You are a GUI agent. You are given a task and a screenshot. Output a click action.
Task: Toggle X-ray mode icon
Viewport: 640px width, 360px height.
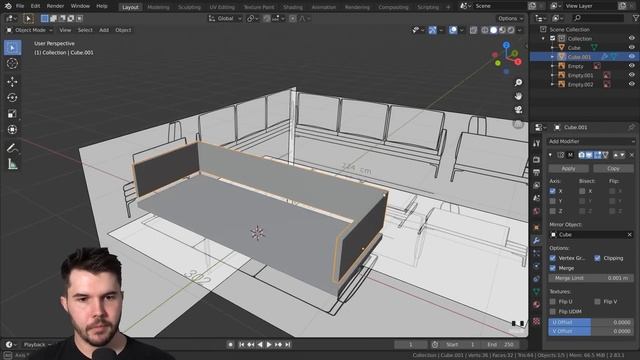pyautogui.click(x=473, y=30)
